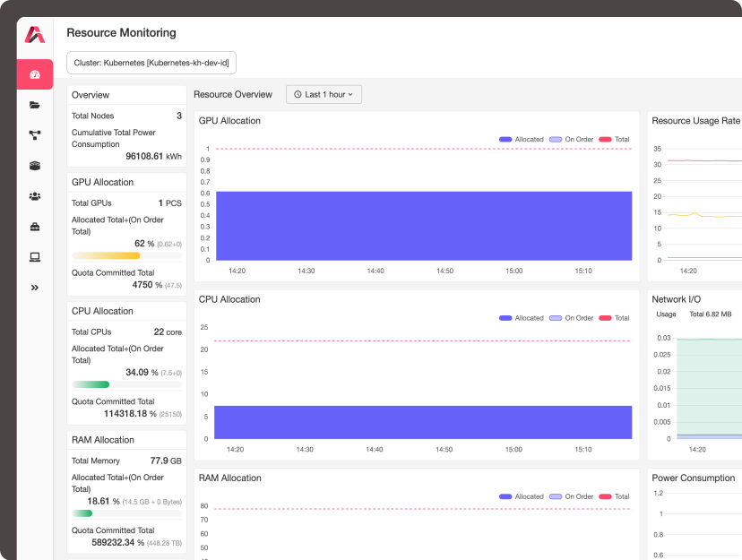Select the toolbox icon in the sidebar
The image size is (742, 560).
34,227
